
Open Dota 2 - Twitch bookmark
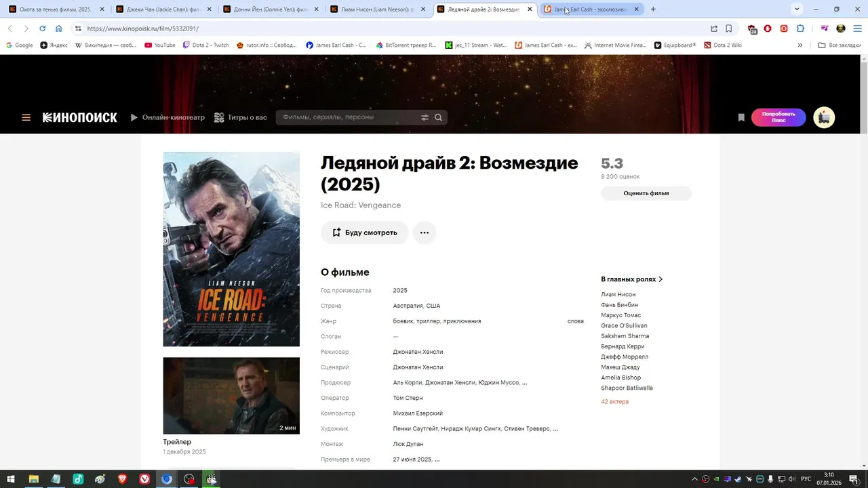tap(205, 45)
